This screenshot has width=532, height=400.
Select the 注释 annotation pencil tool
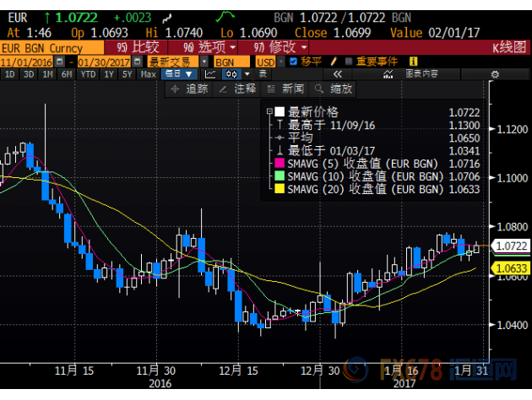[237, 89]
